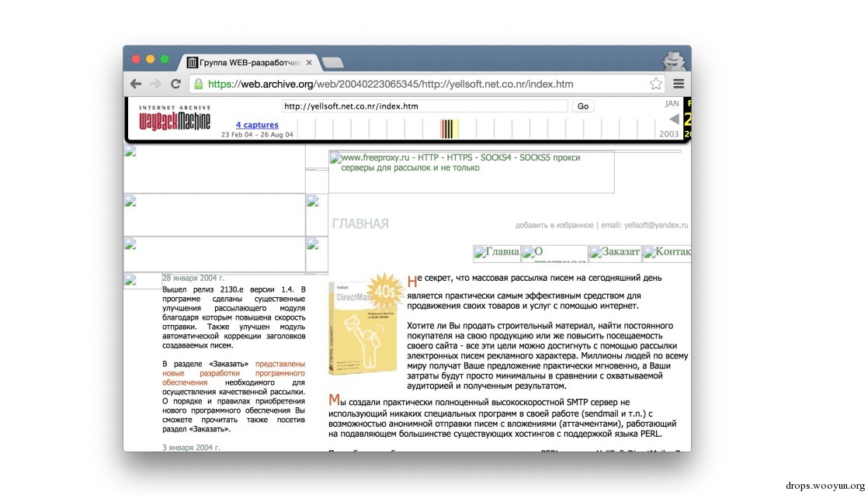Close the Группа WEB-разработчик tab
Viewport: 868px width, 495px height.
(x=309, y=63)
